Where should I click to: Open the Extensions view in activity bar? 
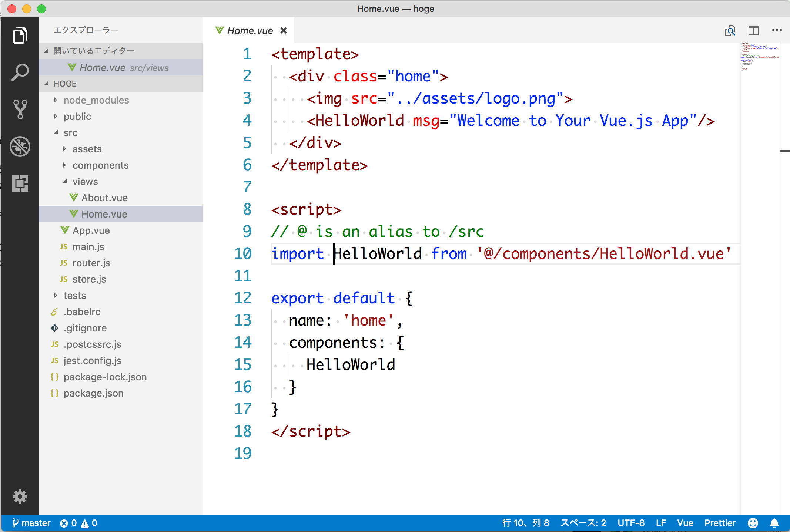click(20, 183)
